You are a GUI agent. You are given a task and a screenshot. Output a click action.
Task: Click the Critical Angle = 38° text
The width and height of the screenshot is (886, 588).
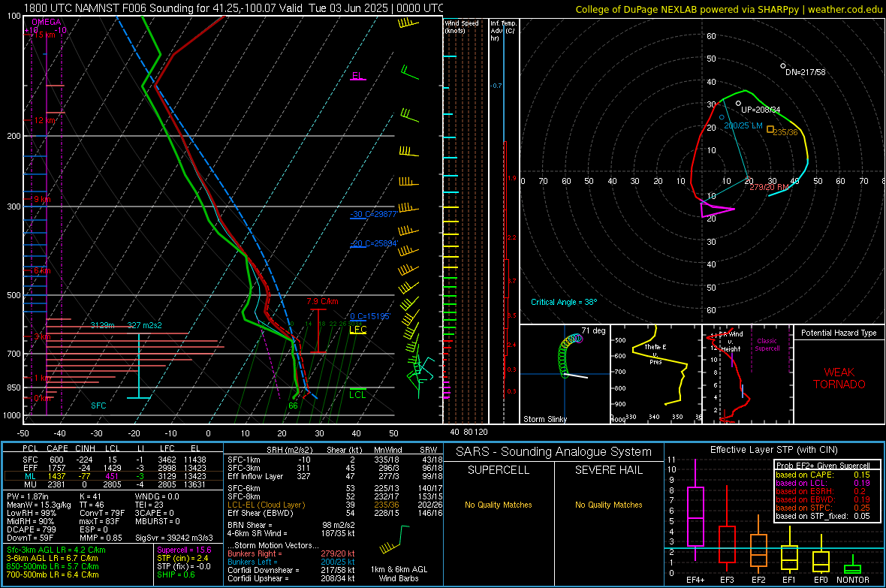coord(564,302)
